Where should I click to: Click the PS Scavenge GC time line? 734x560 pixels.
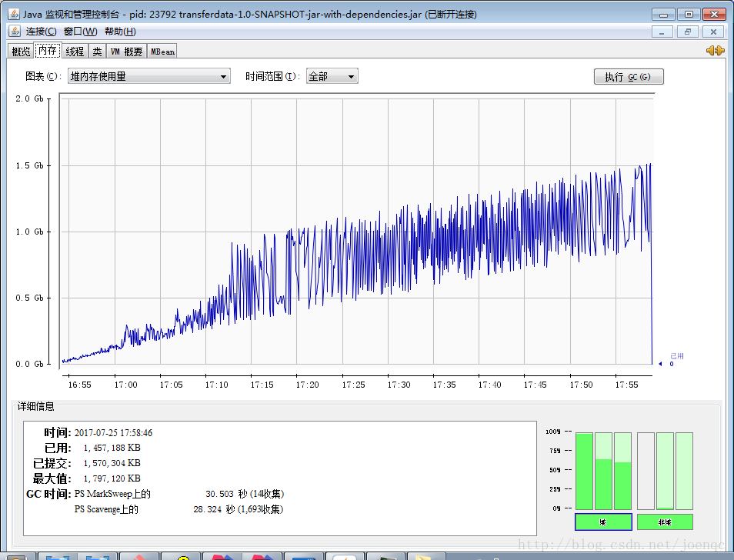coord(178,509)
